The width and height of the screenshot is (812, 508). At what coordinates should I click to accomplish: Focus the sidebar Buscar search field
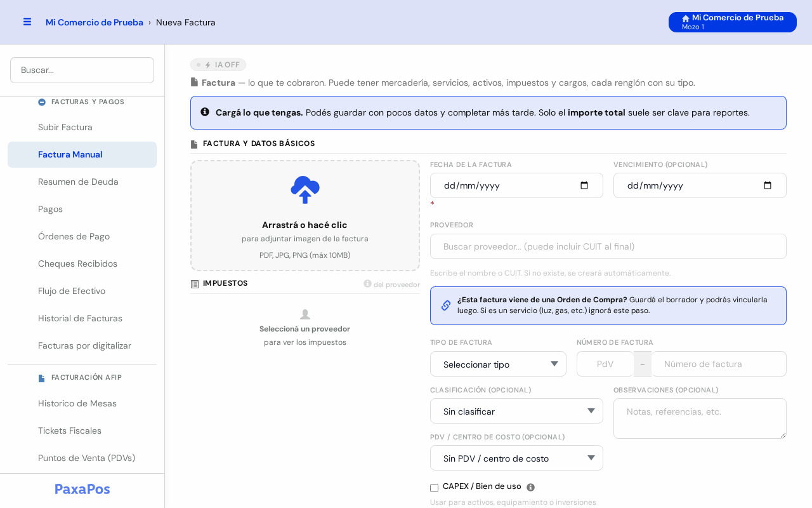pos(82,70)
